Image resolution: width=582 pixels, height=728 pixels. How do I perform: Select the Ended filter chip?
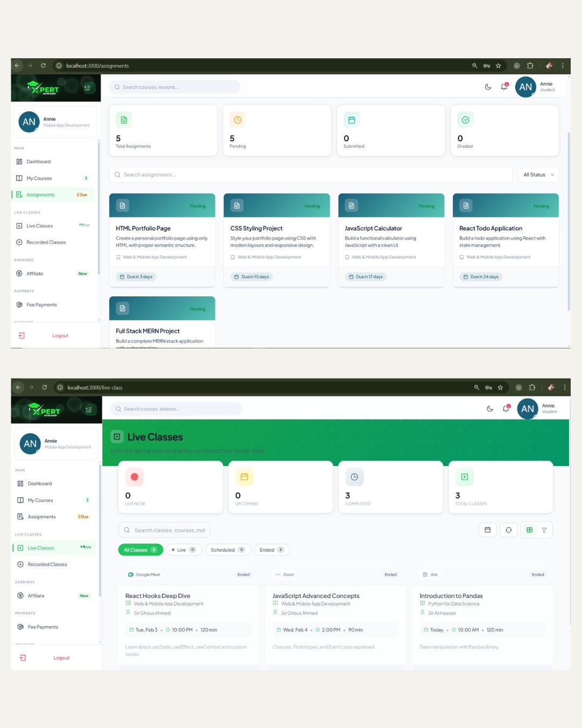(x=272, y=550)
